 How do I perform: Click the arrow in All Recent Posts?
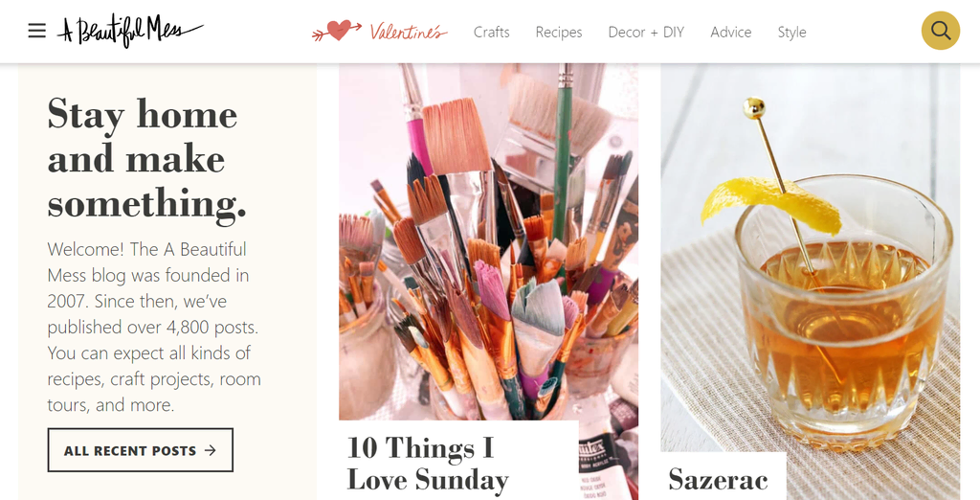pos(211,450)
